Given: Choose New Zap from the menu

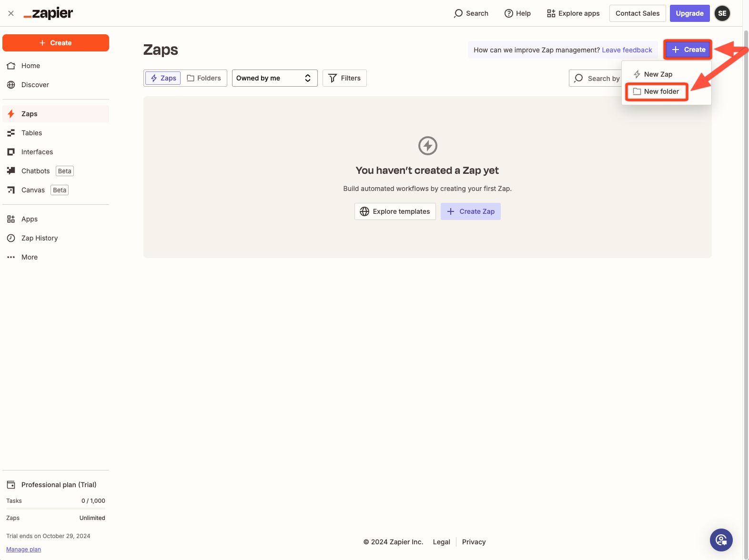Looking at the screenshot, I should tap(667, 74).
